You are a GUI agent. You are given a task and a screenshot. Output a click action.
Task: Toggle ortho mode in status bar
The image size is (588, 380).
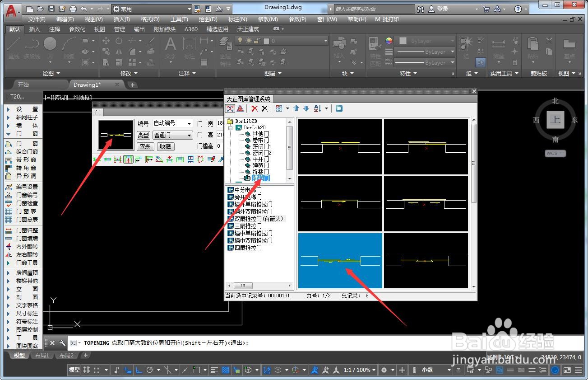click(139, 370)
